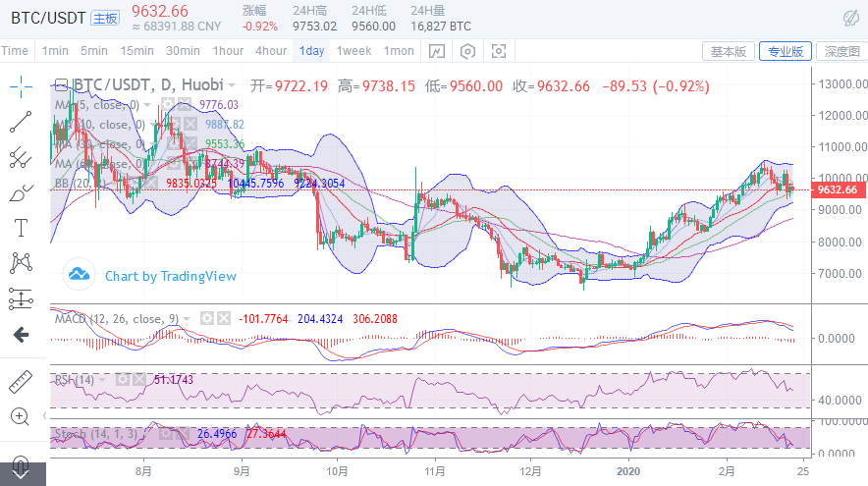Remove the MA 10 indicator with X
This screenshot has height=486, width=868.
tap(190, 124)
